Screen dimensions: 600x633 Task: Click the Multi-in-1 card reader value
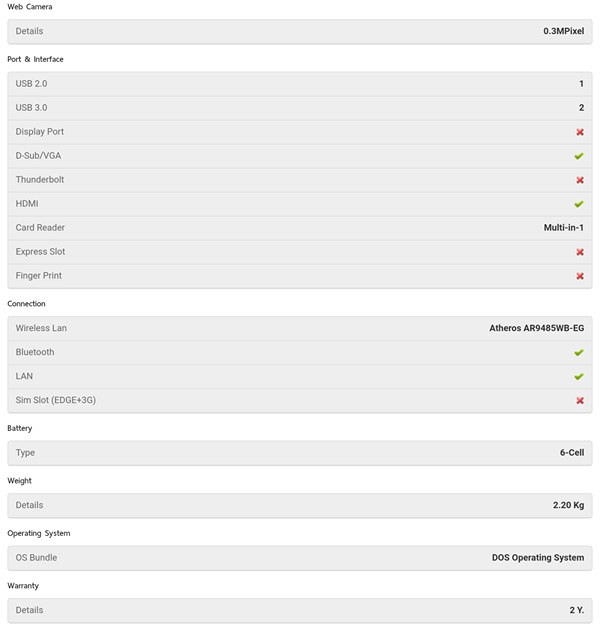pos(563,228)
